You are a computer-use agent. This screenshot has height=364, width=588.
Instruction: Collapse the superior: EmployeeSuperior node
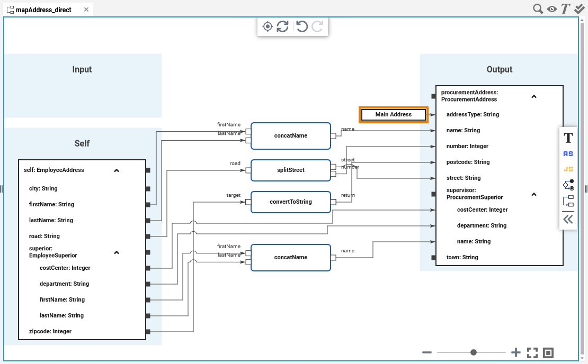[117, 252]
